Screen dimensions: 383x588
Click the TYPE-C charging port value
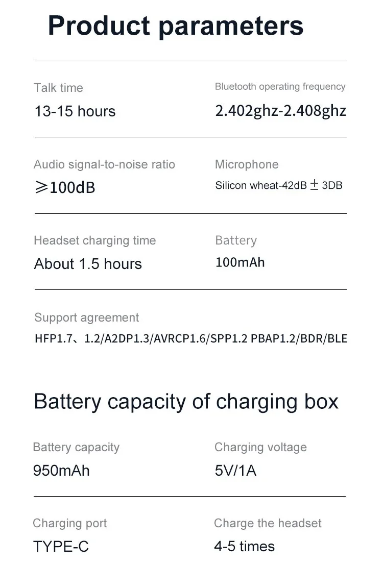pyautogui.click(x=61, y=547)
